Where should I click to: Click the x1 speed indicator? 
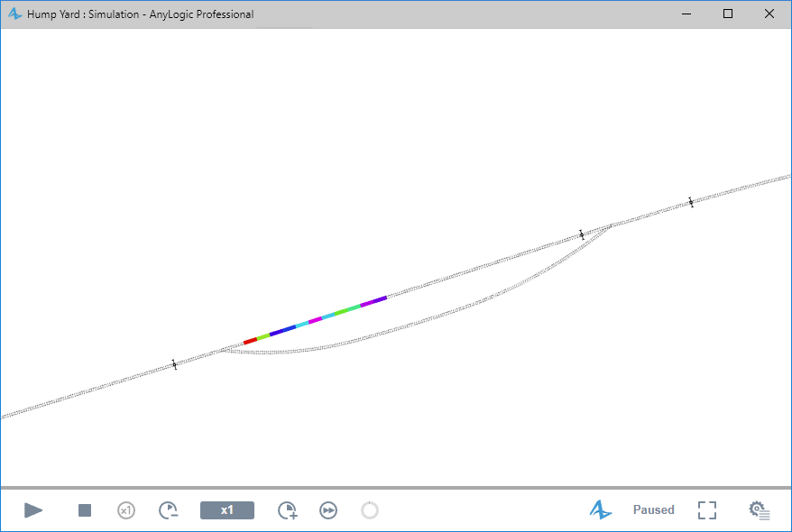pyautogui.click(x=227, y=510)
